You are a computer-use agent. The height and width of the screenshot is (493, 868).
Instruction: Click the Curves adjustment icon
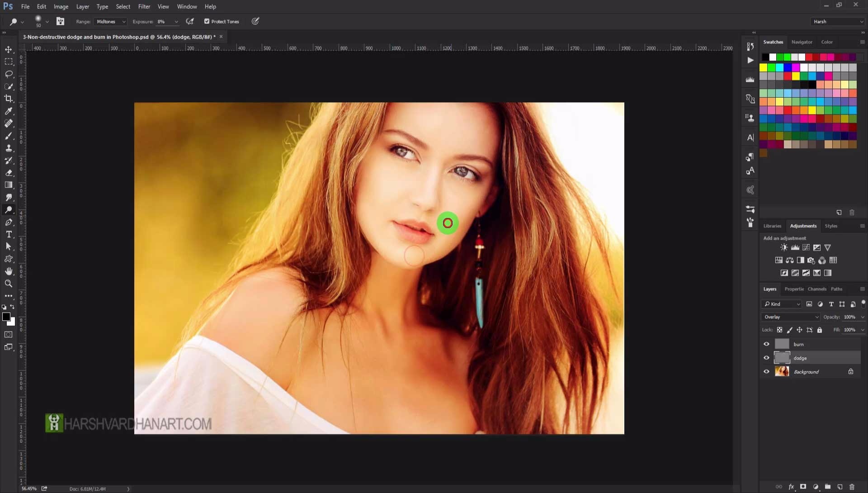(x=806, y=247)
